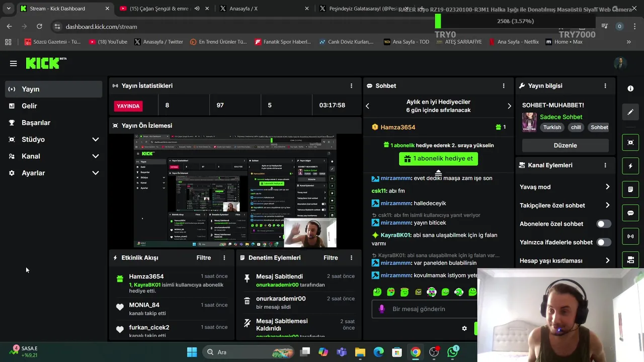Image resolution: width=644 pixels, height=362 pixels.
Task: Click MONIA_84 in activity feed
Action: [x=144, y=305]
